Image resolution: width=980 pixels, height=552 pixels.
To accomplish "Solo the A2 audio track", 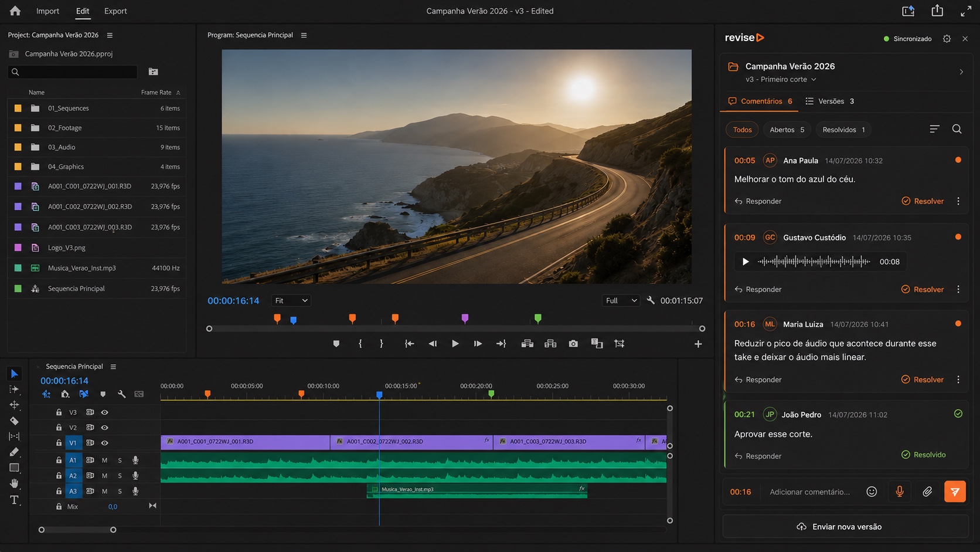I will [120, 476].
